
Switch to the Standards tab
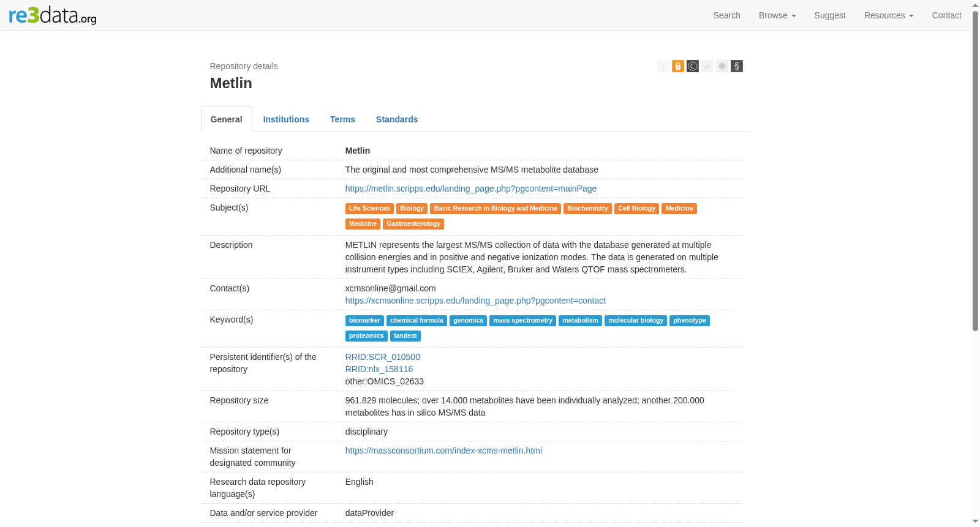tap(397, 119)
